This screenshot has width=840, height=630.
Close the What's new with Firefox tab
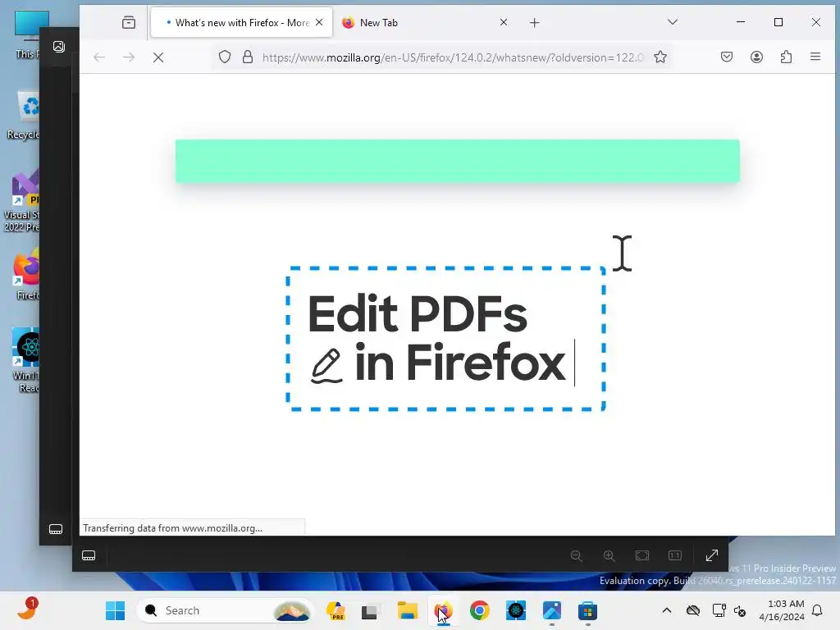pyautogui.click(x=319, y=22)
